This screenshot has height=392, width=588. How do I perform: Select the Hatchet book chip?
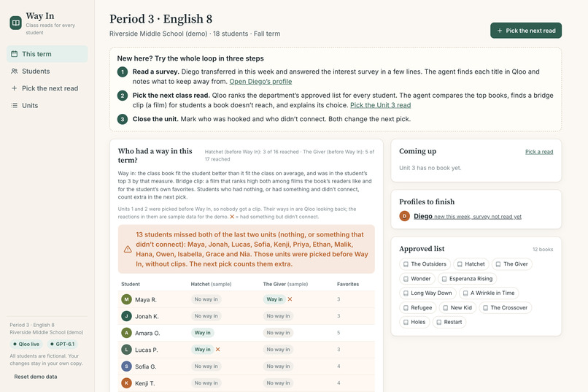point(471,264)
